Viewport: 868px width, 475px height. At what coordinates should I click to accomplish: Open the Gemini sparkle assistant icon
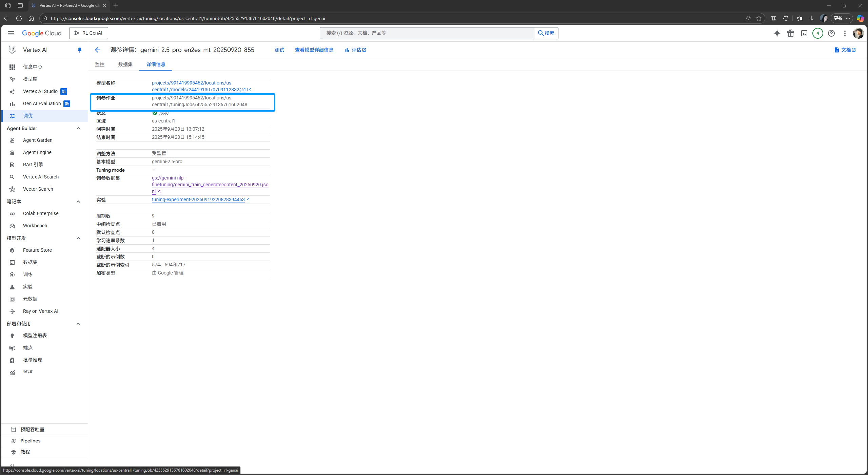(x=777, y=33)
